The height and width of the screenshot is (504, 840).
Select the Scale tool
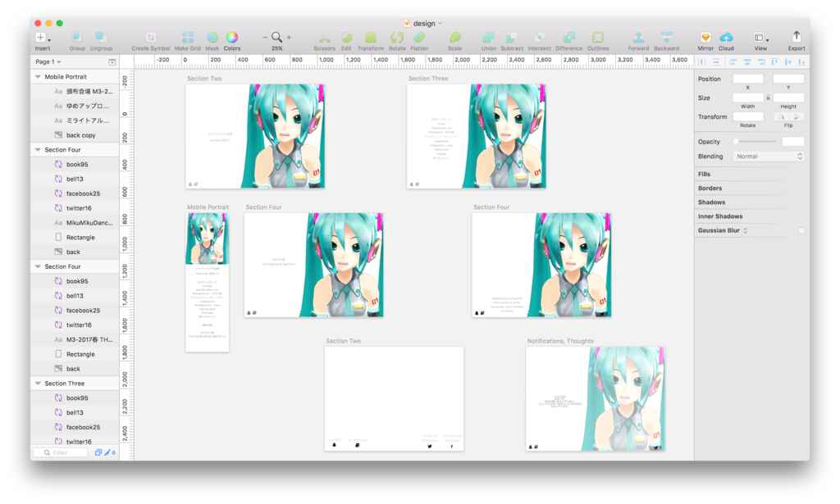pos(454,37)
